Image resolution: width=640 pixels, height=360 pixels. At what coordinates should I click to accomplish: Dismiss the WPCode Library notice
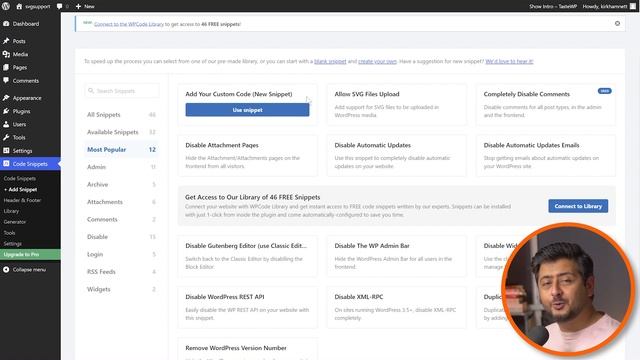pyautogui.click(x=617, y=24)
